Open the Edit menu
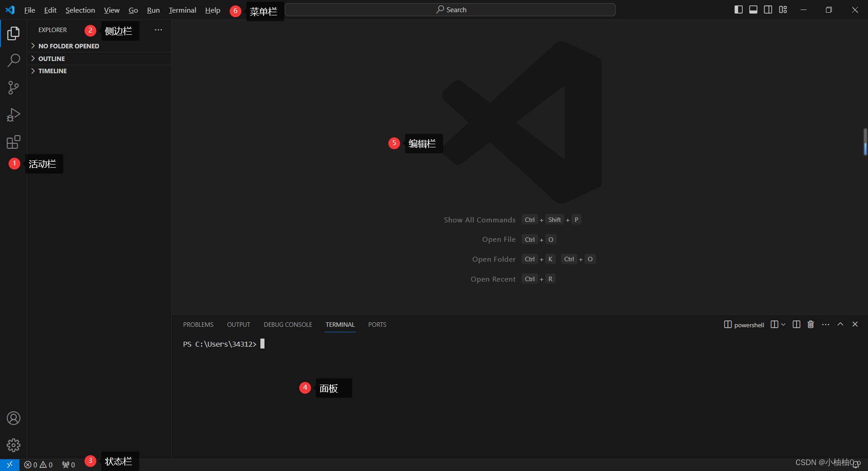Screen dimensions: 868x471 [x=50, y=10]
